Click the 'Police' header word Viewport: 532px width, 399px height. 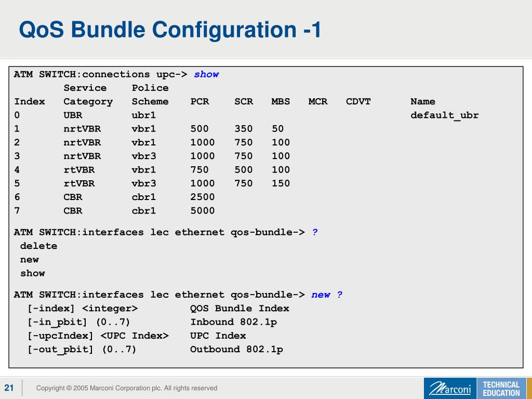[150, 88]
